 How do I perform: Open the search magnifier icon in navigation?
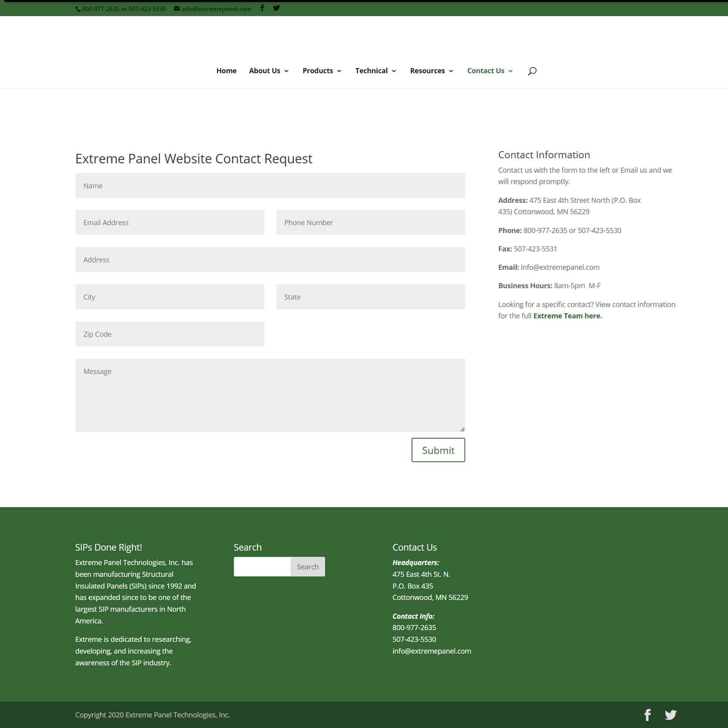pos(532,71)
